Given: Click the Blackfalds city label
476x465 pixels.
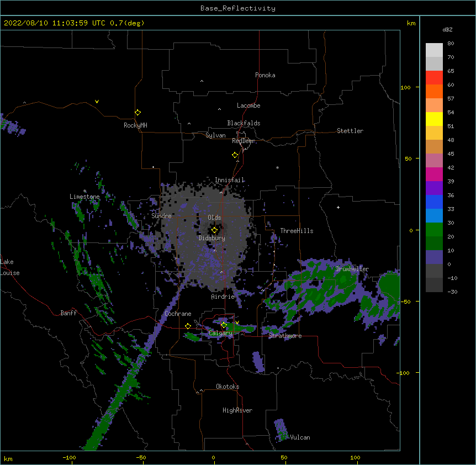Looking at the screenshot, I should click(x=244, y=123).
